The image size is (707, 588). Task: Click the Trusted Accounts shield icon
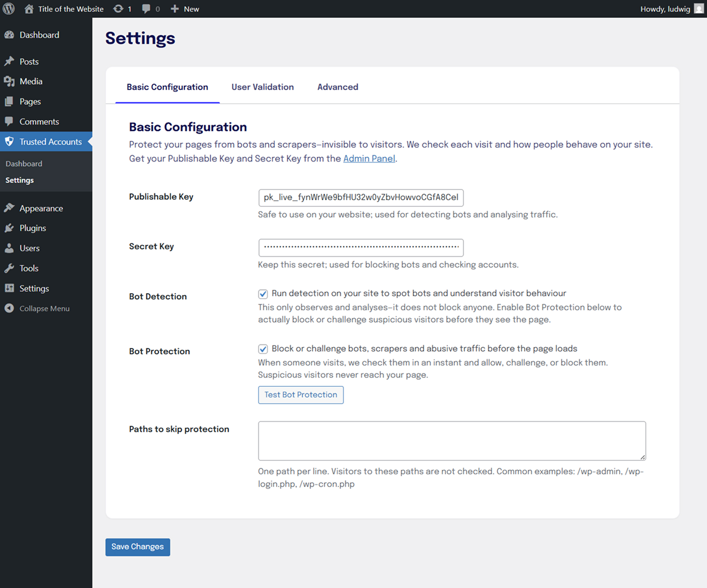[9, 141]
